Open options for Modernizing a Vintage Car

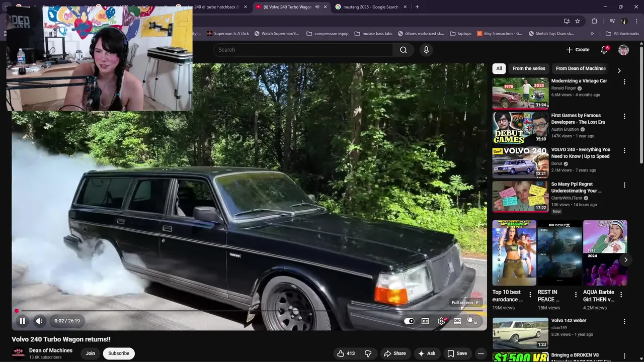pos(624,81)
